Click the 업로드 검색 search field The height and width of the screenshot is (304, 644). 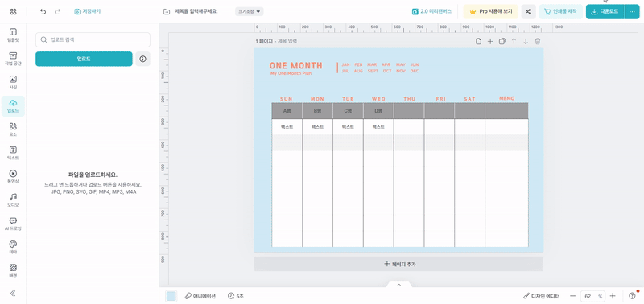pyautogui.click(x=93, y=39)
